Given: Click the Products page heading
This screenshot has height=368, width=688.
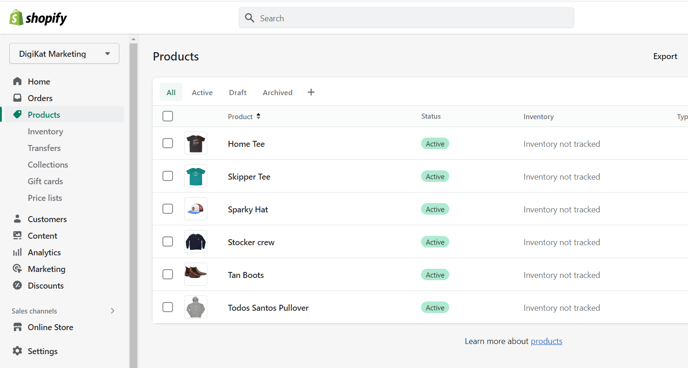Looking at the screenshot, I should pos(176,57).
